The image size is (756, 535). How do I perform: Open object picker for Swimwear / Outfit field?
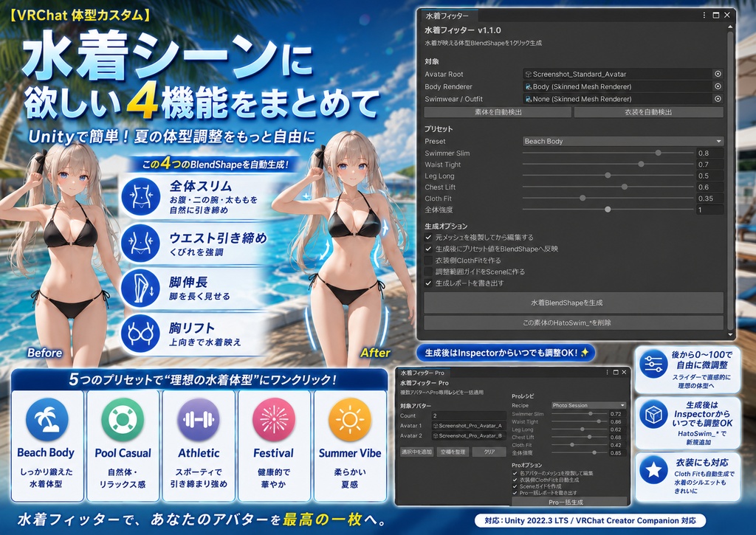click(x=718, y=99)
